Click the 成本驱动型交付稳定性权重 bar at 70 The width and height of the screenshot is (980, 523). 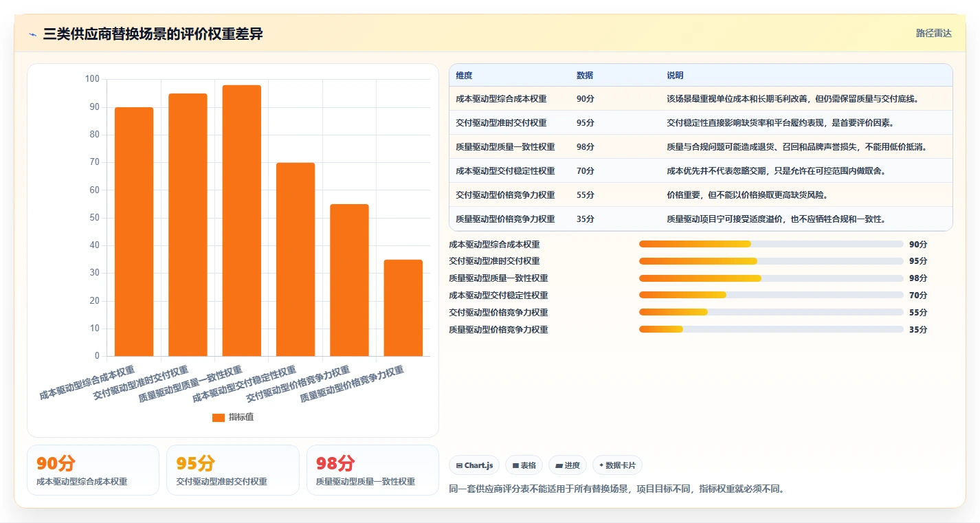pos(296,259)
